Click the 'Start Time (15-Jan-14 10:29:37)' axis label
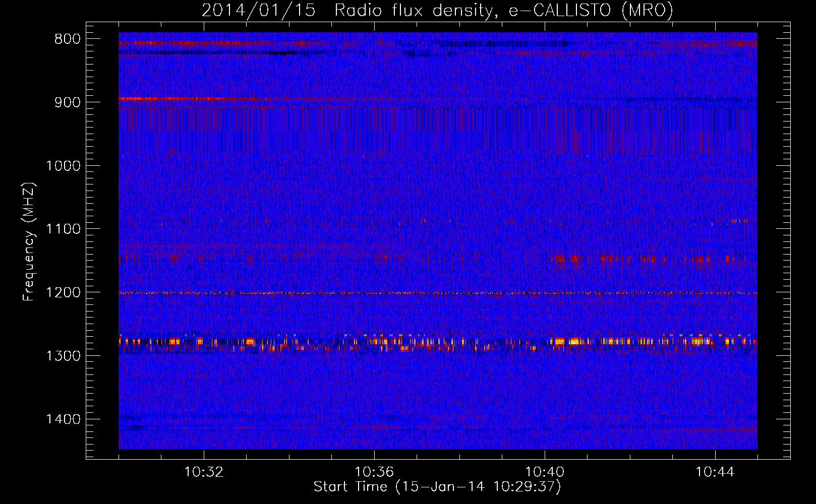 pyautogui.click(x=437, y=487)
